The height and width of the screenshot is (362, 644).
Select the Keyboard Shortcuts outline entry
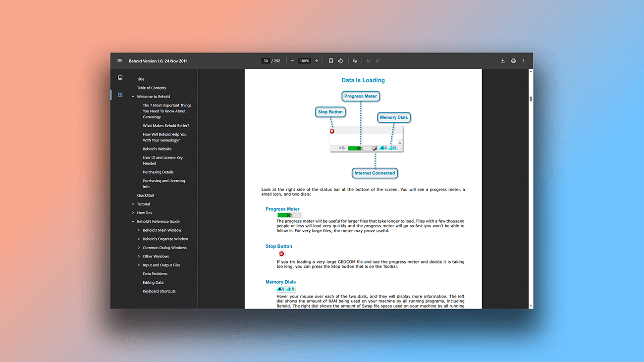click(x=160, y=291)
